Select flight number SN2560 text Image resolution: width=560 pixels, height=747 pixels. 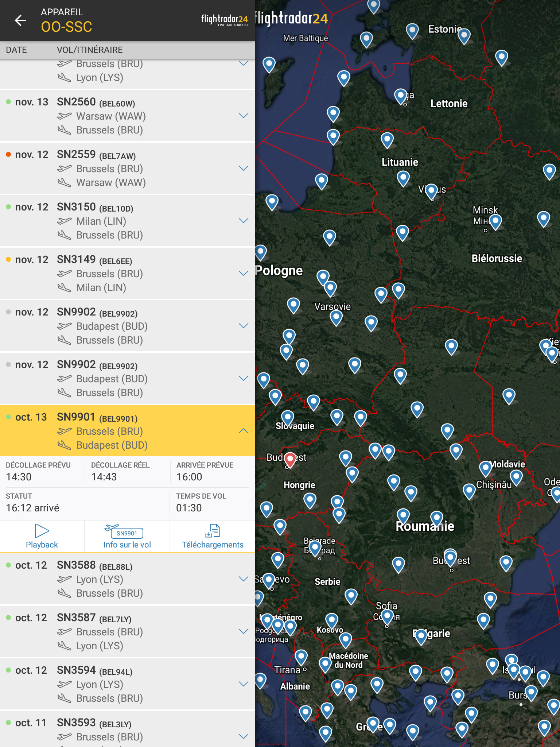[x=76, y=102]
